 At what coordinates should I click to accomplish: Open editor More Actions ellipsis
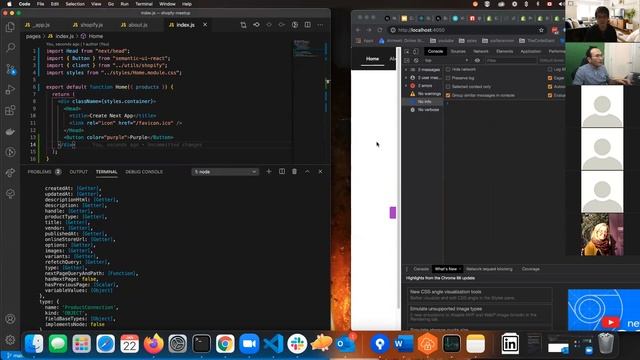tap(320, 25)
